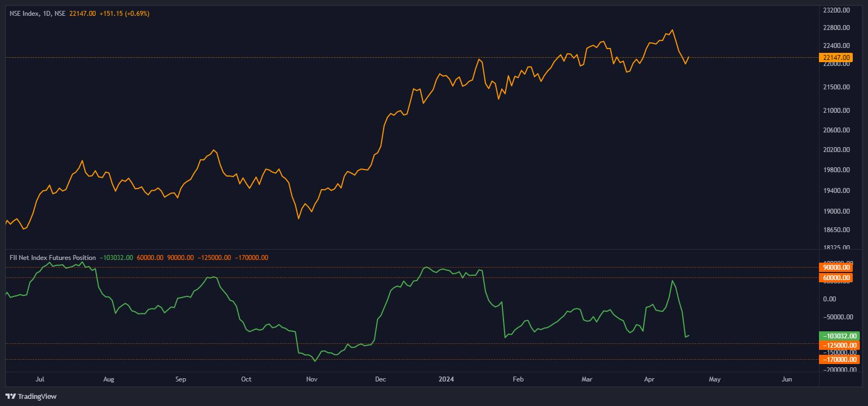Click the 23200.00 price scale label

coord(838,10)
